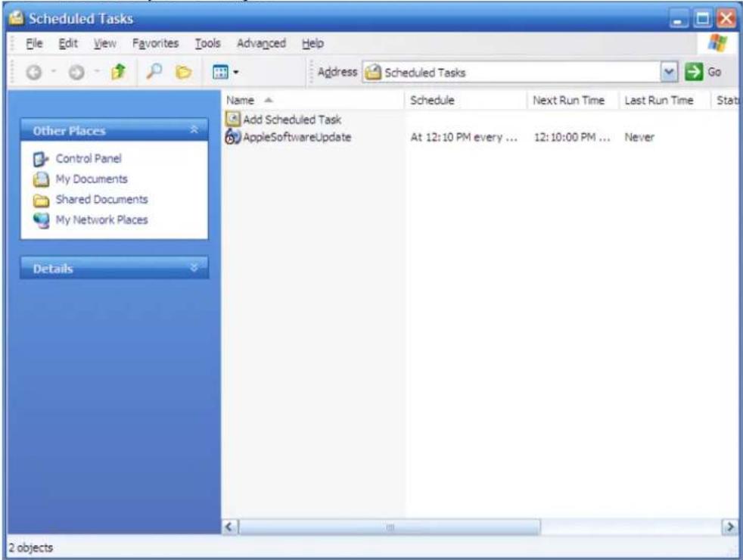Open the My Documents link
The image size is (743, 560).
click(x=92, y=179)
